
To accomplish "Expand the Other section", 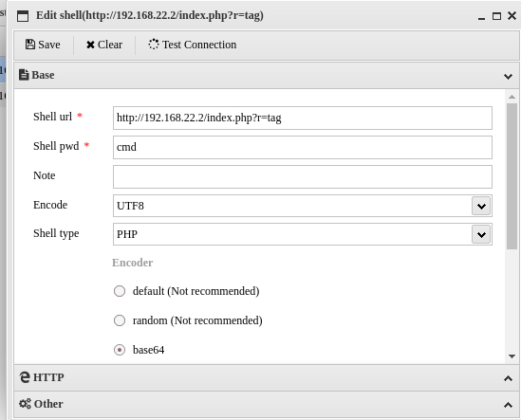I will [508, 405].
